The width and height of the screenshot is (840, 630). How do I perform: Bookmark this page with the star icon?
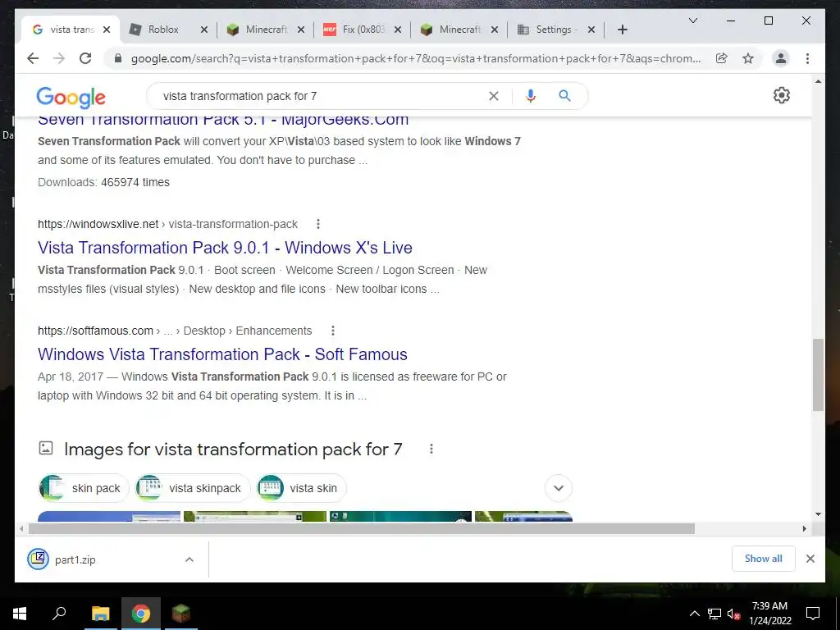pos(748,58)
